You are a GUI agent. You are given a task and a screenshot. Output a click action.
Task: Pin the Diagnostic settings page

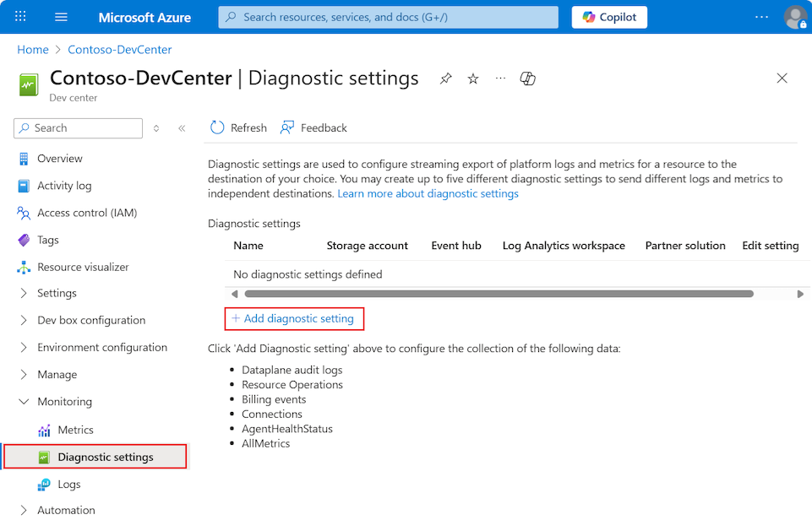pyautogui.click(x=445, y=78)
